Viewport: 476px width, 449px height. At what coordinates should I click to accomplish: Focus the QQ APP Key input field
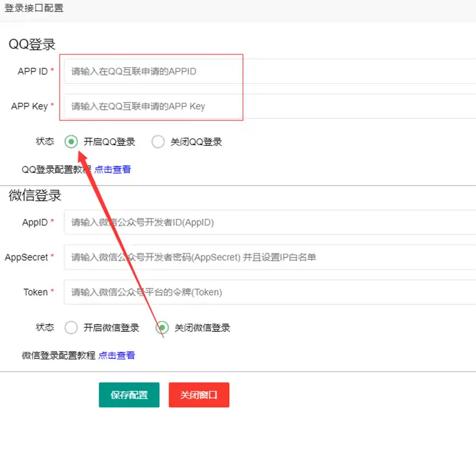tap(268, 106)
